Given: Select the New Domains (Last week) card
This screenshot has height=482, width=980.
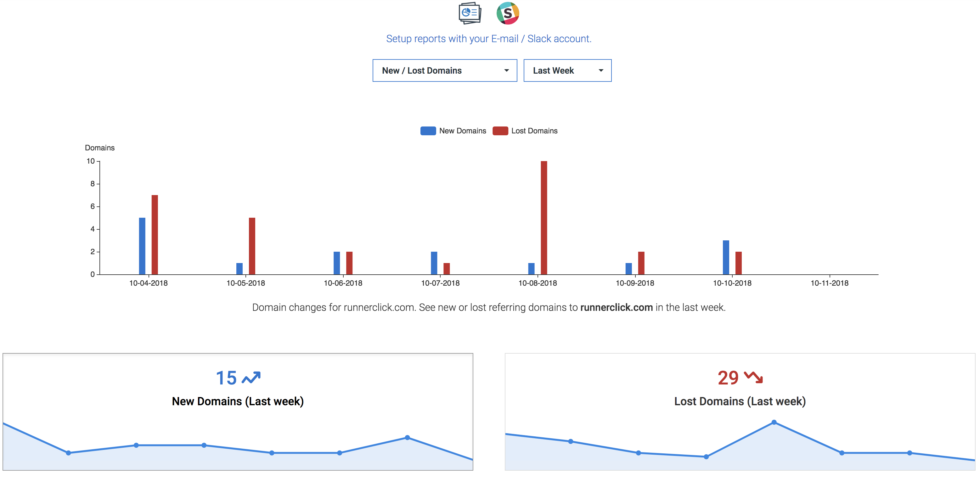Looking at the screenshot, I should pyautogui.click(x=238, y=412).
